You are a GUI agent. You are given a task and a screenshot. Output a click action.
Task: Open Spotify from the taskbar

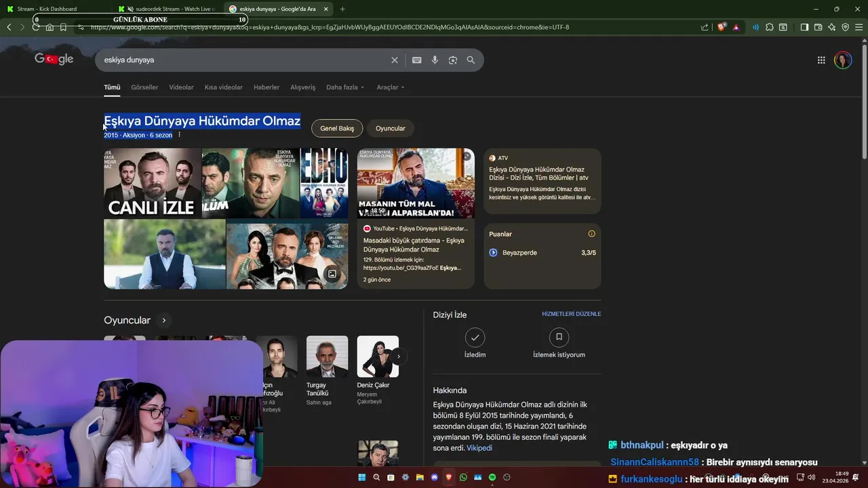(x=492, y=477)
